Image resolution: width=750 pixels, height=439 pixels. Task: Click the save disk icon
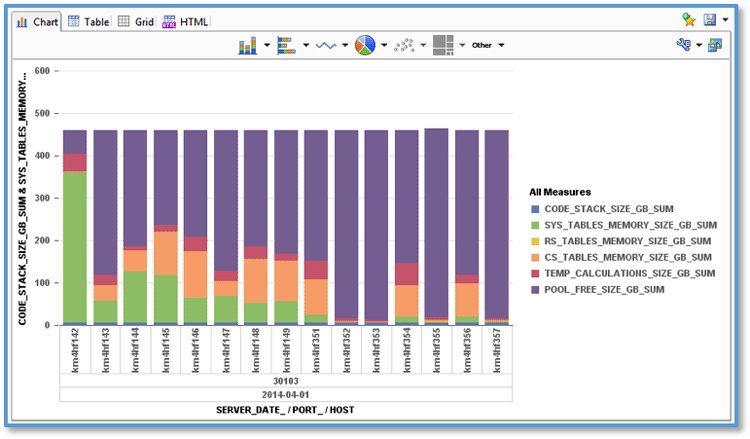tap(709, 20)
